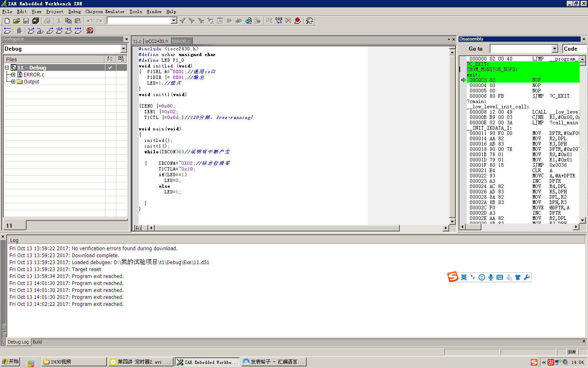Screen dimensions: 588x368
Task: Click the Paste toolbar icon
Action: click(x=78, y=21)
